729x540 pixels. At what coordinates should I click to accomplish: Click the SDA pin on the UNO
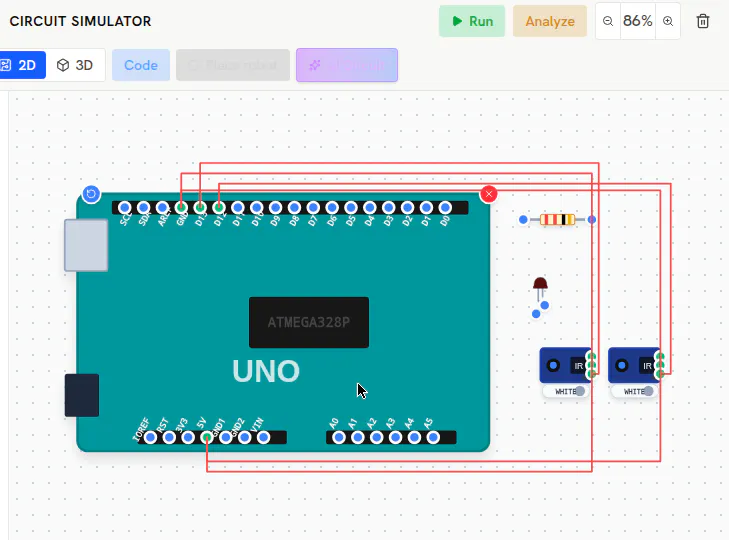point(143,207)
